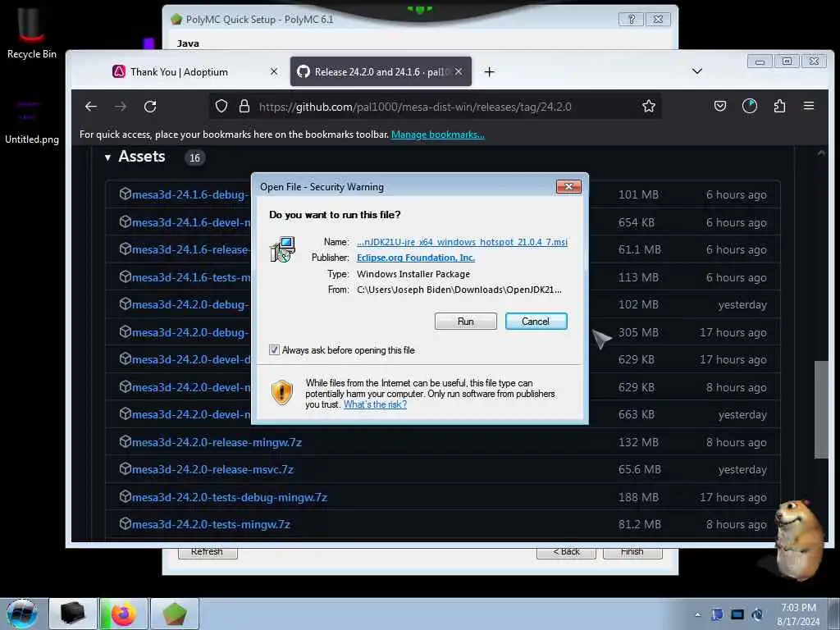This screenshot has height=630, width=840.
Task: Go back to the previous page
Action: 91,107
